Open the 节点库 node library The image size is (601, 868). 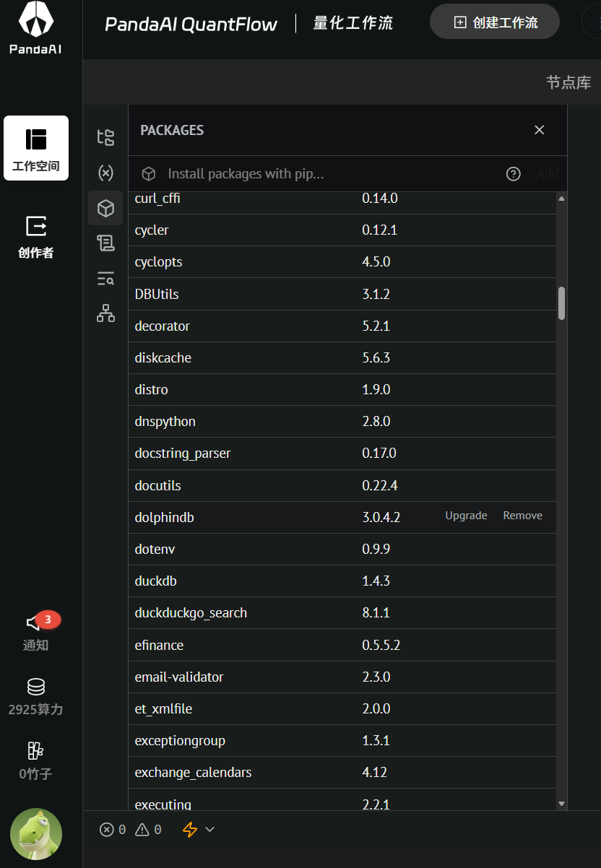568,82
